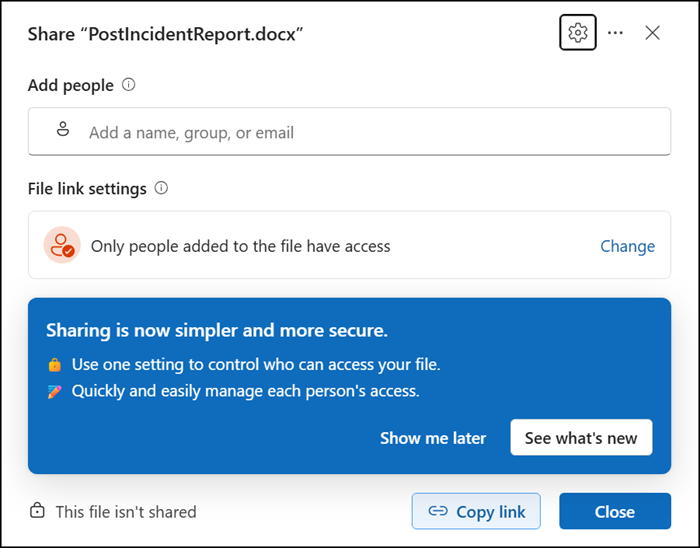Viewport: 700px width, 548px height.
Task: Click the Copy link button
Action: (x=476, y=511)
